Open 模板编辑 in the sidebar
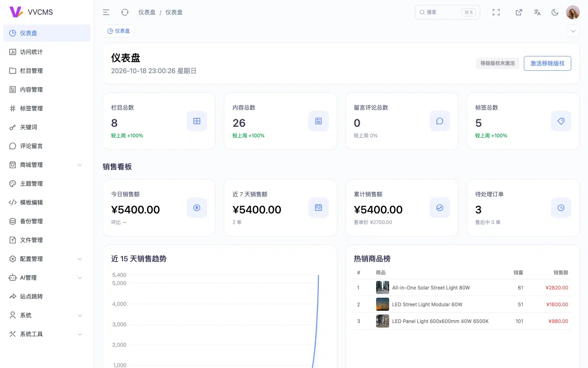This screenshot has width=588, height=368. [x=47, y=202]
